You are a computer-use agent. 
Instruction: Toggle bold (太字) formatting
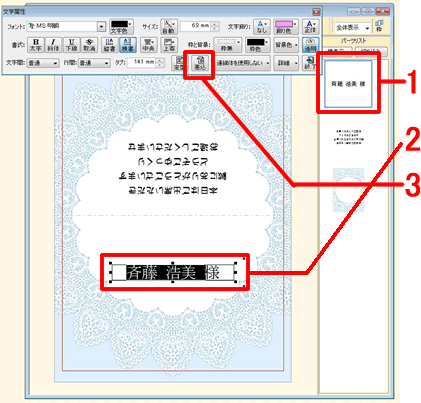pyautogui.click(x=36, y=45)
